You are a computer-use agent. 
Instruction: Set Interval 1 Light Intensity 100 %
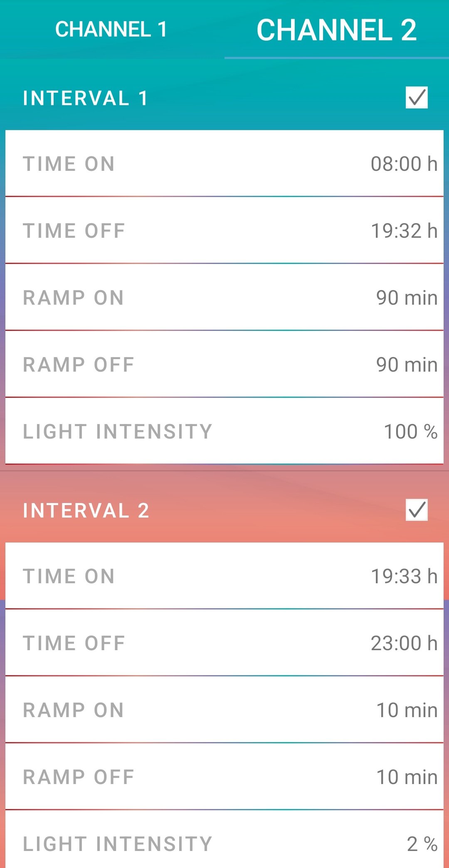click(224, 431)
